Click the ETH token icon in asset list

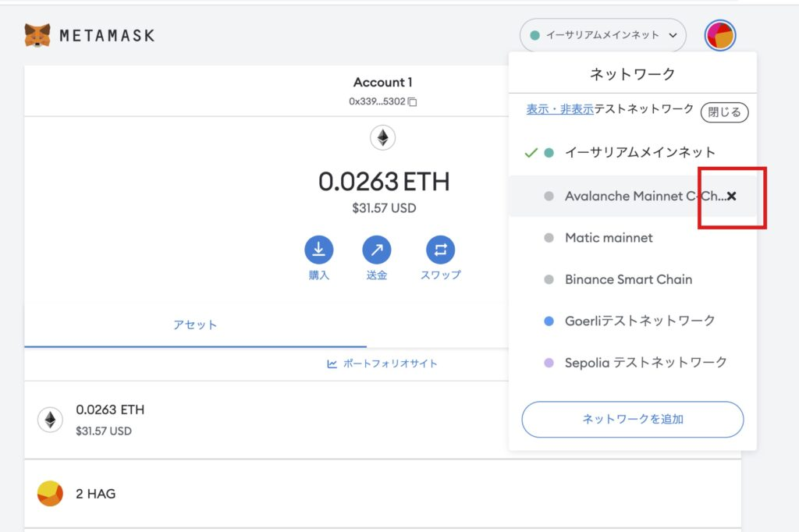click(x=50, y=420)
